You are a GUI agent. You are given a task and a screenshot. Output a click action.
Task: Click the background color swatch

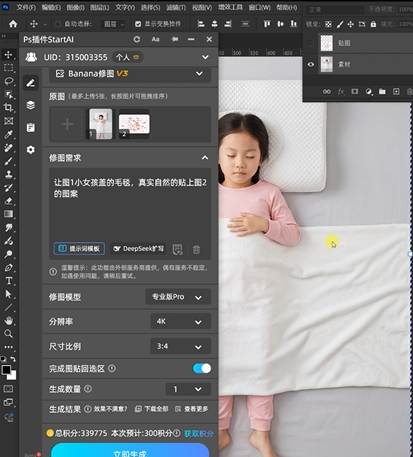point(13,376)
